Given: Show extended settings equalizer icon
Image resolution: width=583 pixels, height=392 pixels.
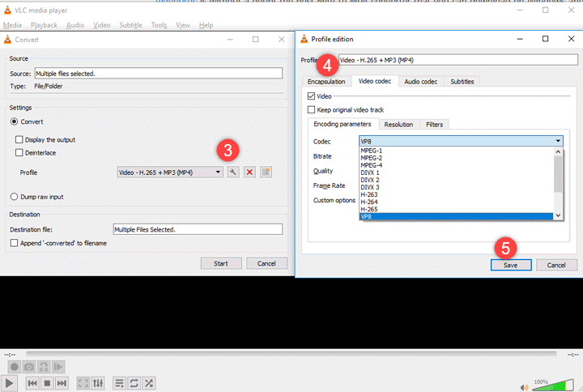Looking at the screenshot, I should pos(98,383).
